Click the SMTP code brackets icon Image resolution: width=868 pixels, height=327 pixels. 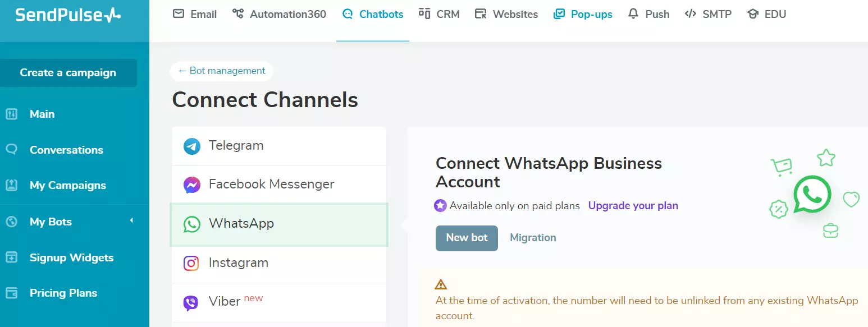pyautogui.click(x=691, y=13)
